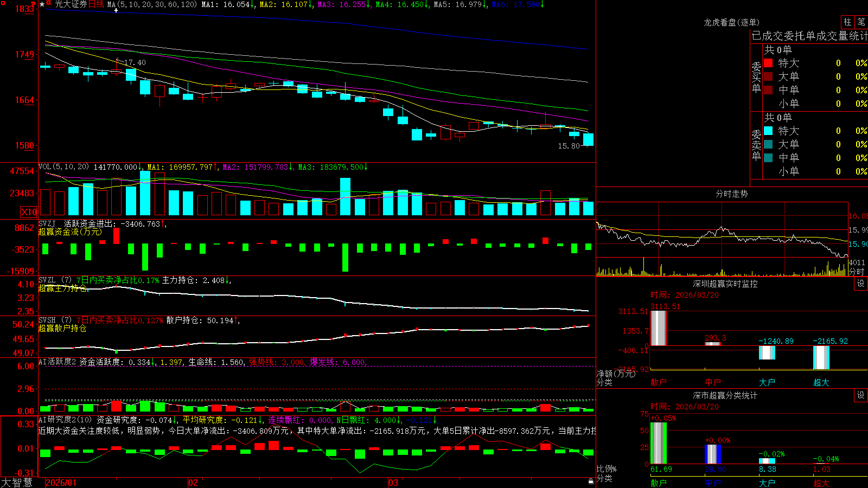Toggle the X10 volume scale box

29,212
